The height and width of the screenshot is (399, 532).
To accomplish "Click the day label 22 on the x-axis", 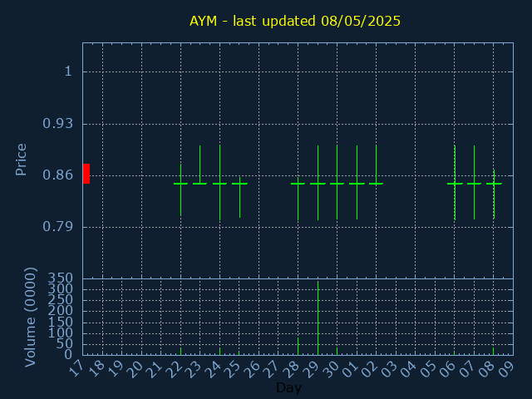I will click(x=175, y=369).
